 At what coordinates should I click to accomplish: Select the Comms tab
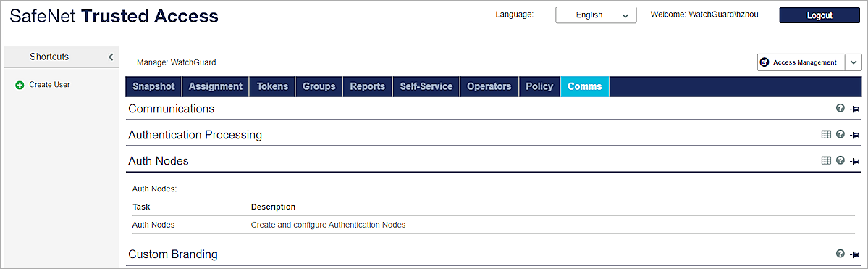[584, 86]
